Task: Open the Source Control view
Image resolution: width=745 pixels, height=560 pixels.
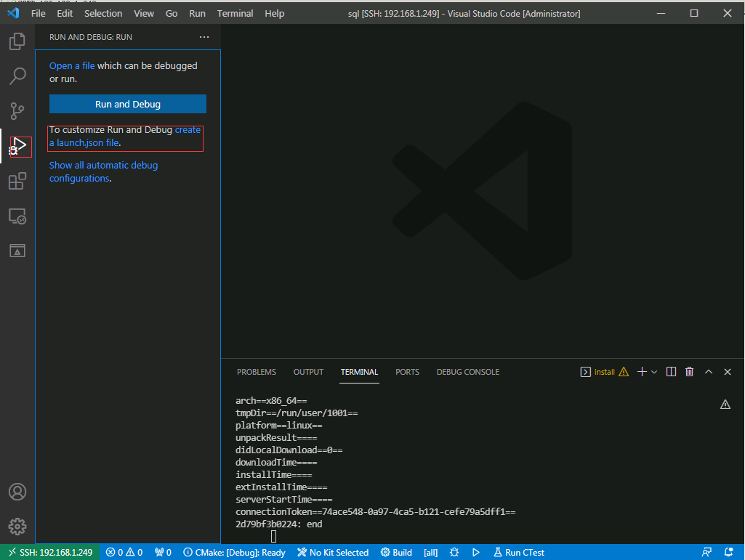Action: 17,111
